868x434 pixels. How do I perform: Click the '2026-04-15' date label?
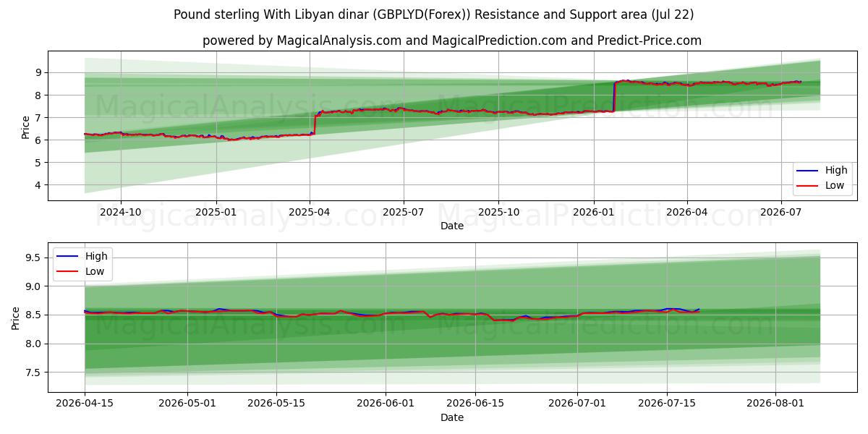pos(85,405)
